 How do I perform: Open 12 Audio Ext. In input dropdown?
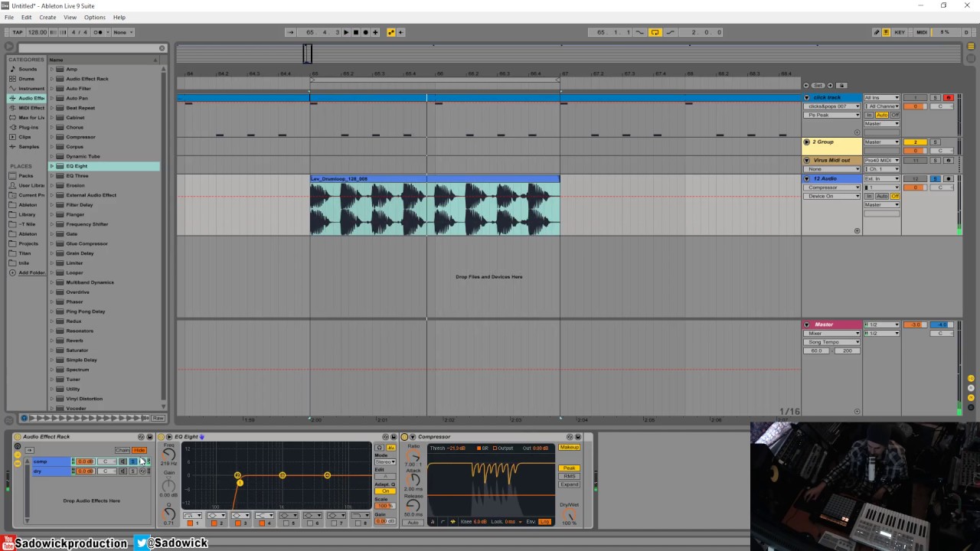tap(881, 178)
